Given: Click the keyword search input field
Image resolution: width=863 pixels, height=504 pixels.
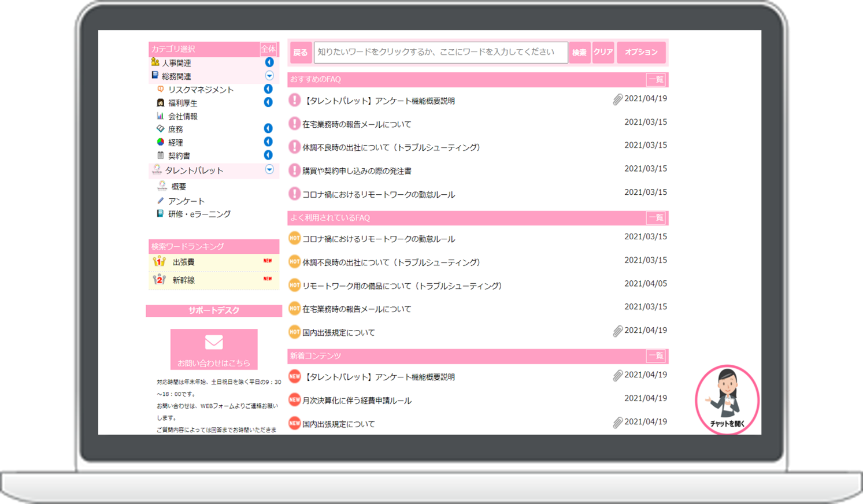Looking at the screenshot, I should coord(440,52).
